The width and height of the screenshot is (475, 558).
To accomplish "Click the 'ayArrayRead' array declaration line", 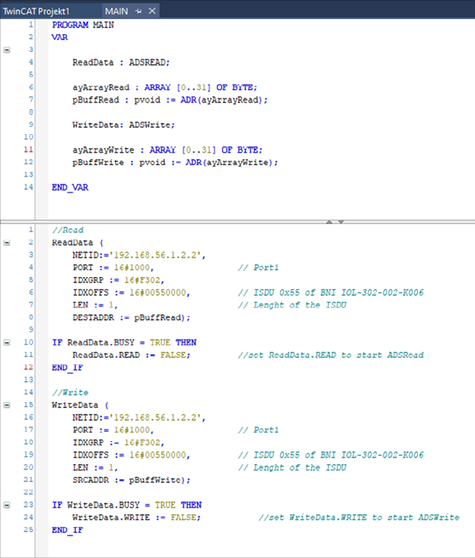I will click(x=165, y=88).
